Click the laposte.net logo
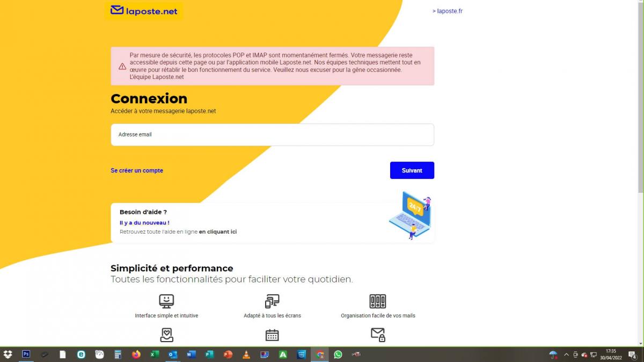 coord(144,11)
